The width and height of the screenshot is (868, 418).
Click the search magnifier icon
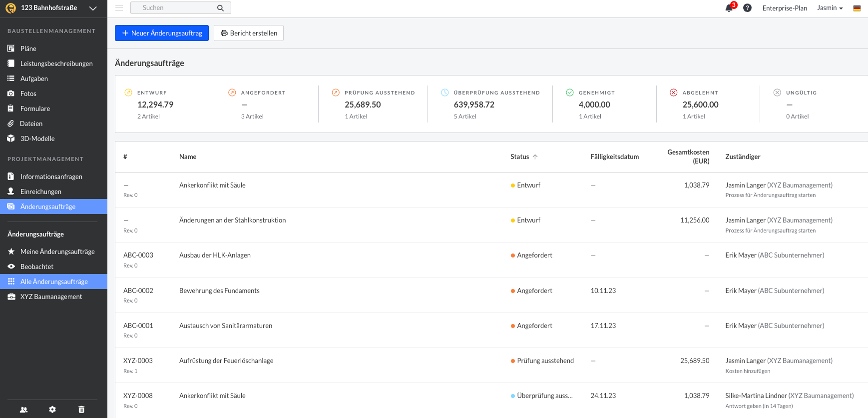point(220,8)
